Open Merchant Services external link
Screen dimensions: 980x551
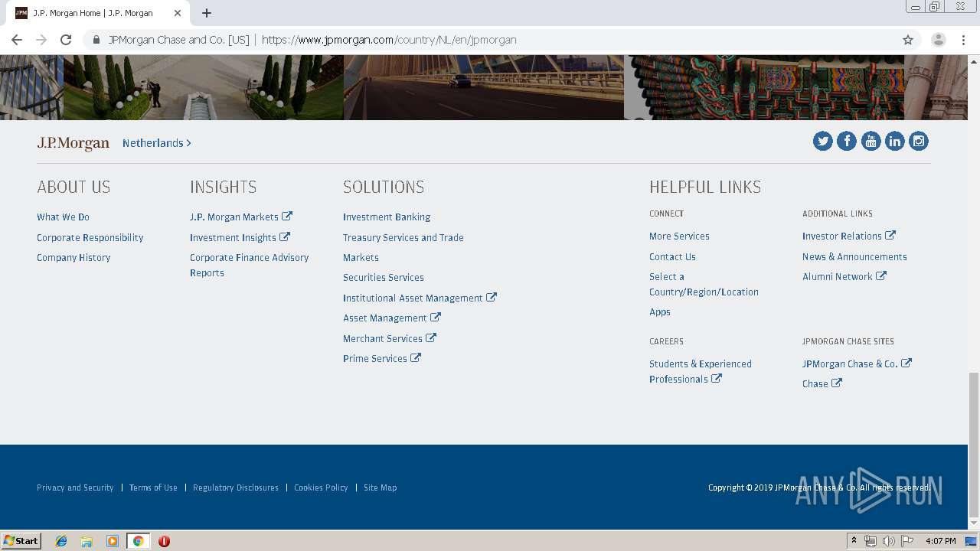(x=390, y=338)
